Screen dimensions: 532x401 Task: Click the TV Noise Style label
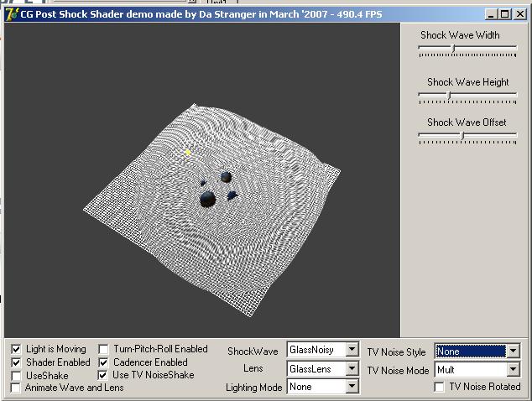[396, 352]
